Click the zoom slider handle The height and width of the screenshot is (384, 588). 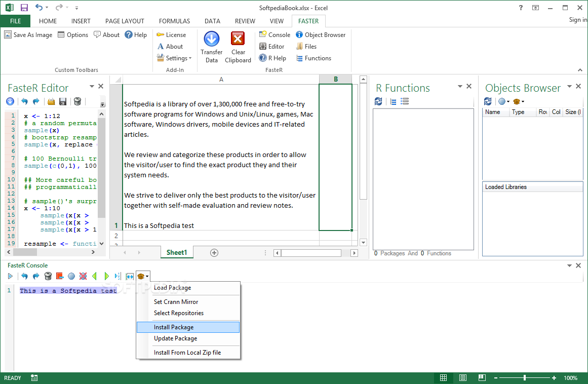point(525,378)
